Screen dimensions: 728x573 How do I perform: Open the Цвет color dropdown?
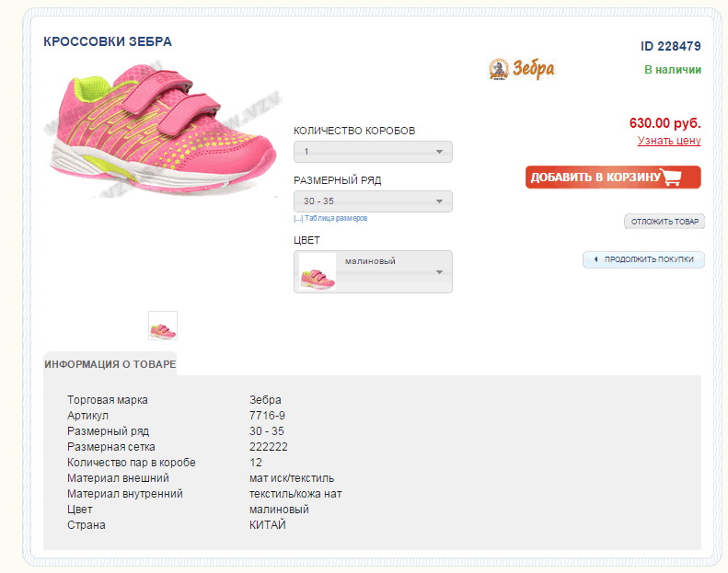click(x=439, y=272)
